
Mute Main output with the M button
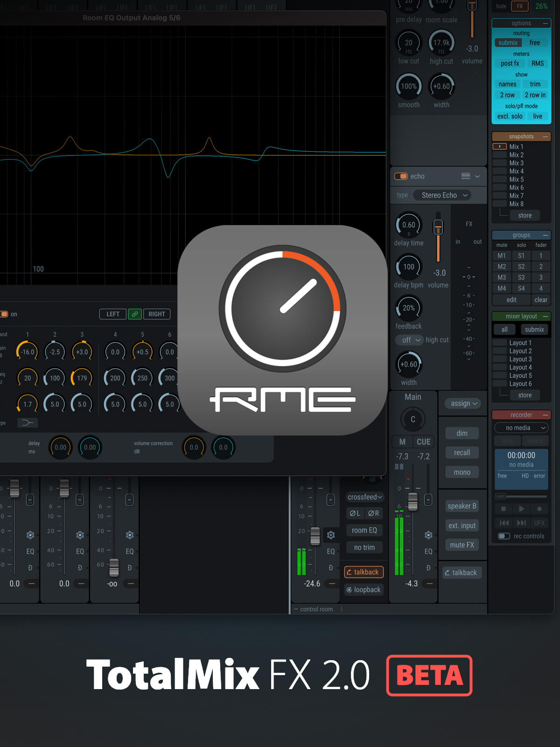coord(402,442)
